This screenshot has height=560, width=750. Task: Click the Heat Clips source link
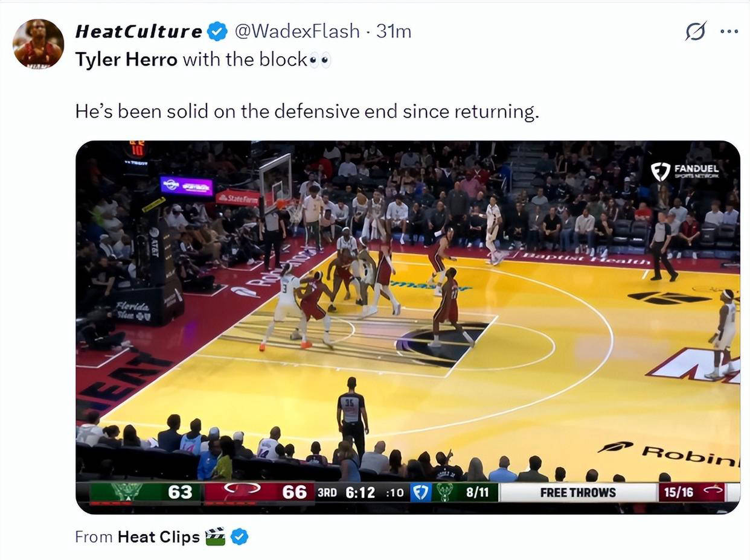[159, 536]
